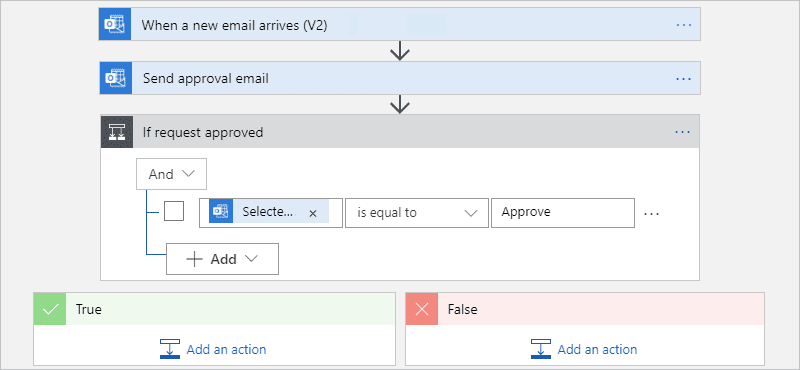
Task: Click the condition icon on If request approved
Action: [x=117, y=132]
